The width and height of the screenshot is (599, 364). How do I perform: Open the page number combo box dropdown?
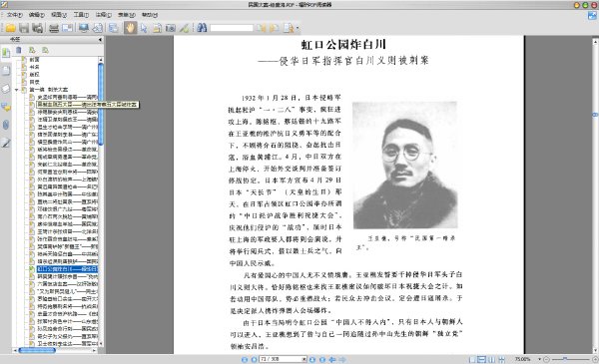point(304,359)
